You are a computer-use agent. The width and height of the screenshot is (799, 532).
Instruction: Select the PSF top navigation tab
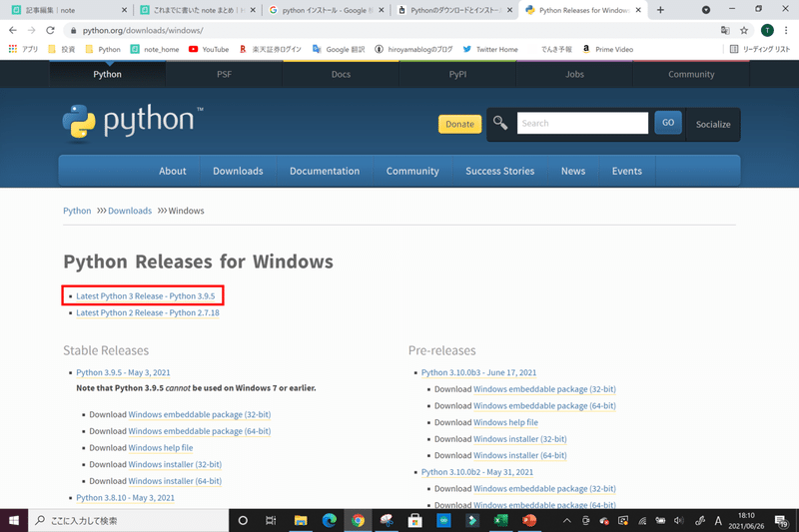coord(224,74)
